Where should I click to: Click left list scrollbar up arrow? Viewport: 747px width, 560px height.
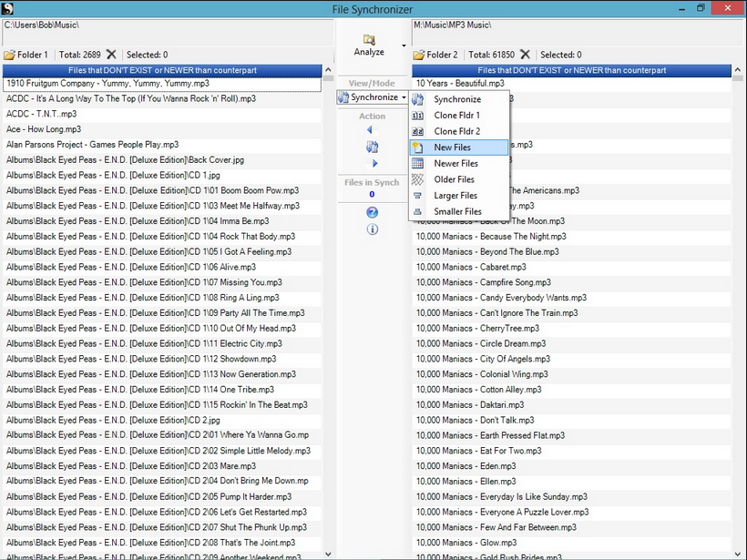tap(328, 70)
